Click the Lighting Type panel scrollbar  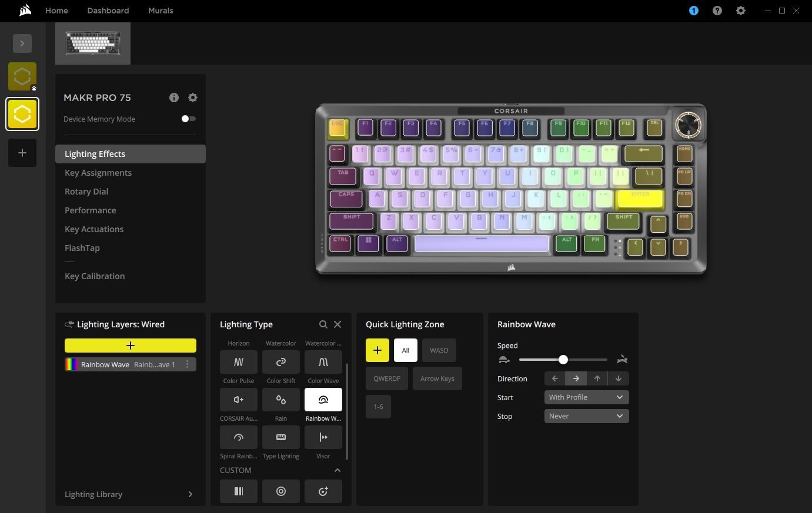pos(347,411)
